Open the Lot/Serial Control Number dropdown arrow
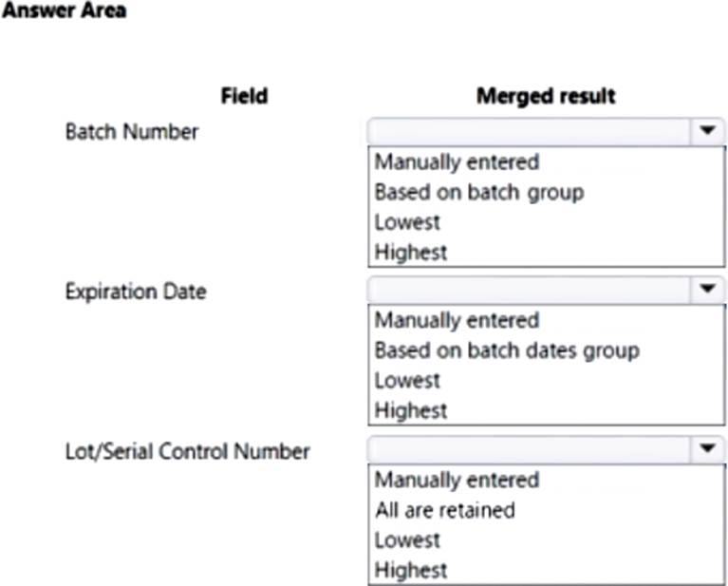Viewport: 728px width, 586px height. click(x=706, y=449)
